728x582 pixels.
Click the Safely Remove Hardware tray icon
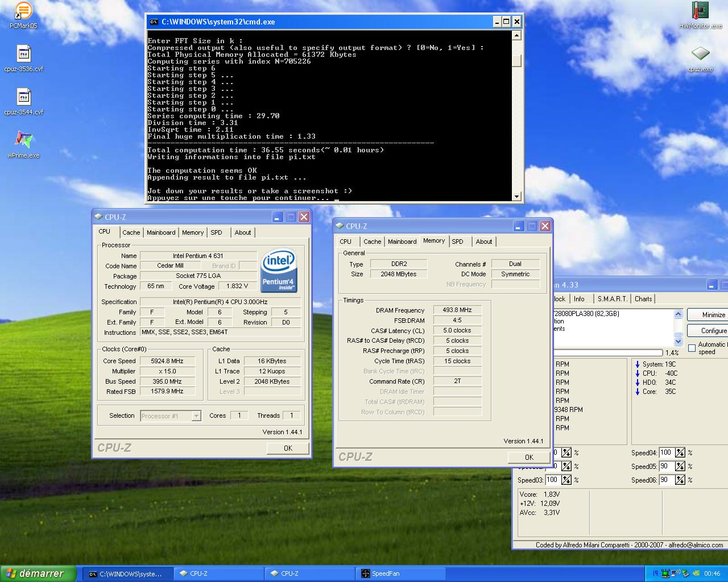685,573
